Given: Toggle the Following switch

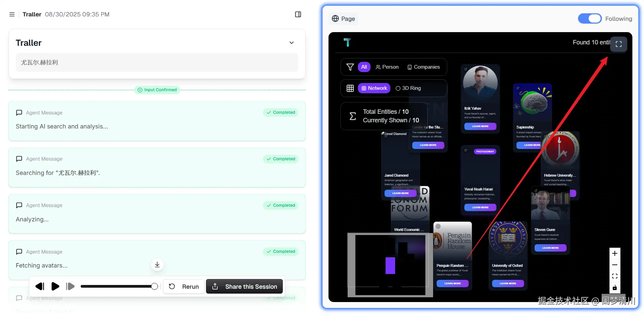Looking at the screenshot, I should (x=590, y=18).
